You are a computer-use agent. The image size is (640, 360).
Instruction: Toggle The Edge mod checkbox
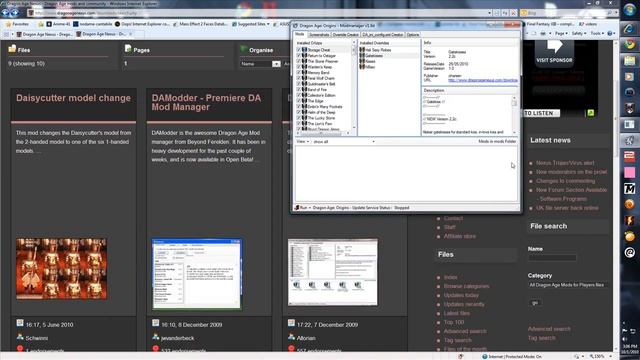tap(298, 101)
